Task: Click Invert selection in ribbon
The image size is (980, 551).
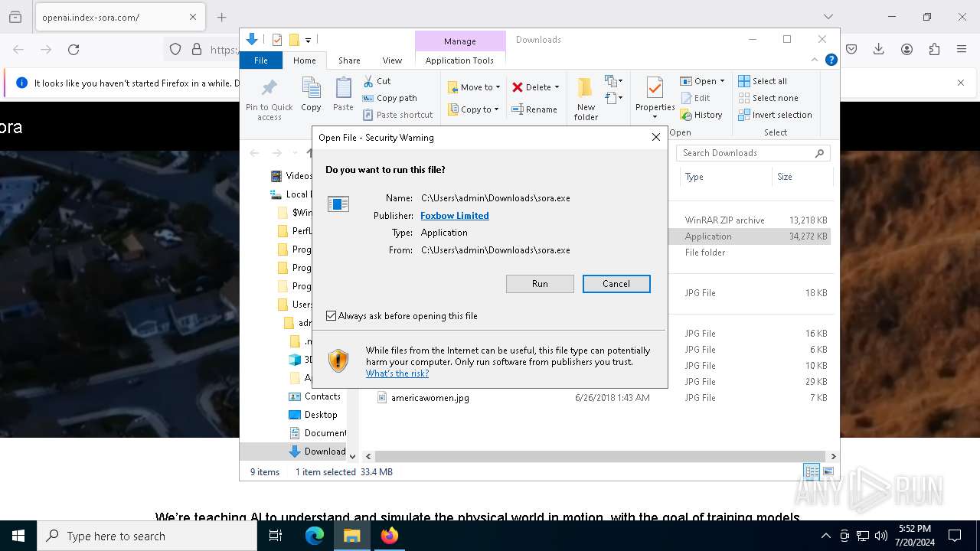Action: pyautogui.click(x=775, y=115)
